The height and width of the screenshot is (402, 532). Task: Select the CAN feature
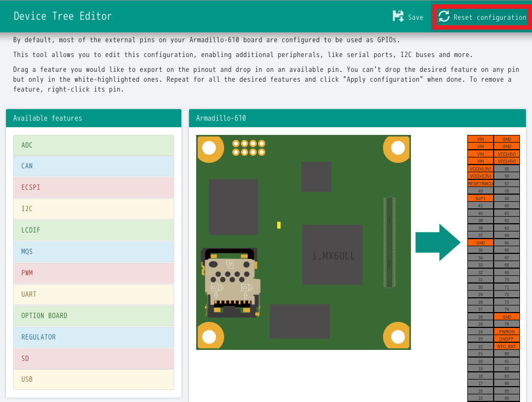(94, 166)
